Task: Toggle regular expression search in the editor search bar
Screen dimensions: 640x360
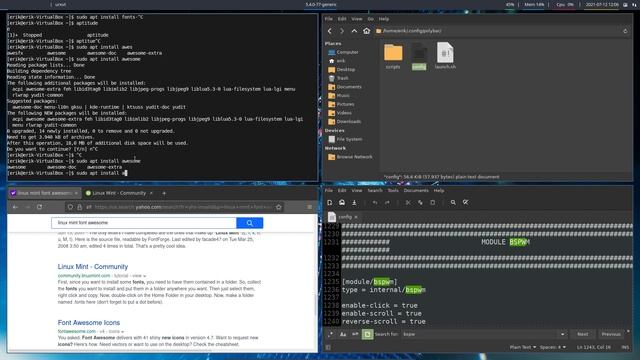Action: point(330,334)
